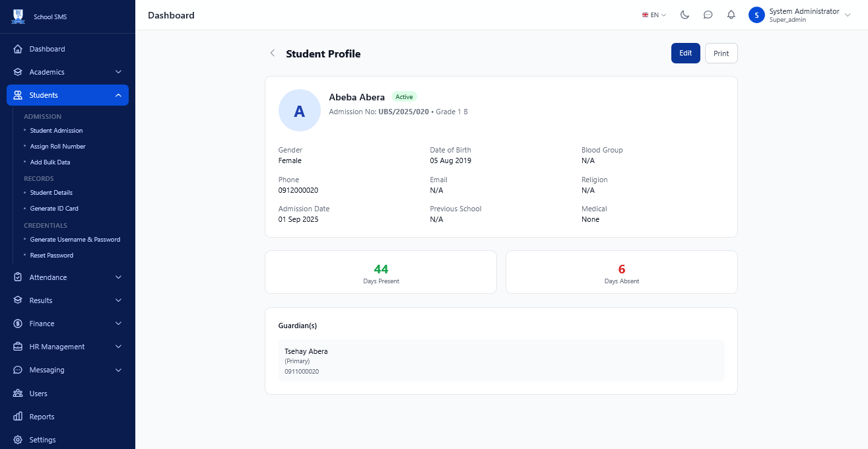The image size is (868, 449).
Task: Click the System Administrator avatar circle
Action: point(756,15)
